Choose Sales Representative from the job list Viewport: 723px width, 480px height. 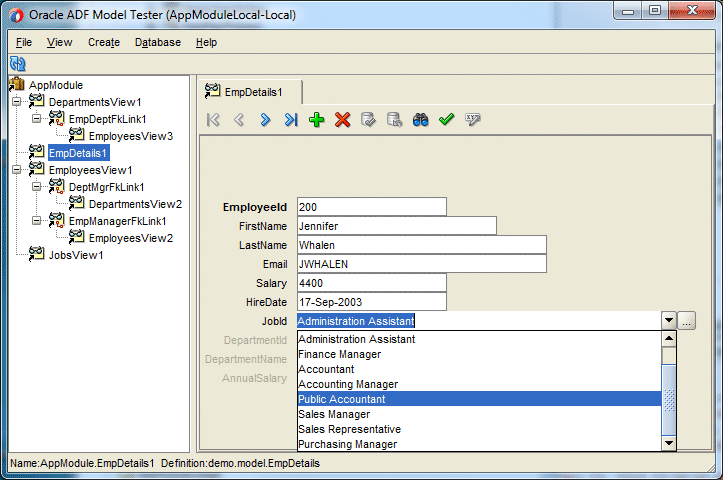pyautogui.click(x=480, y=429)
